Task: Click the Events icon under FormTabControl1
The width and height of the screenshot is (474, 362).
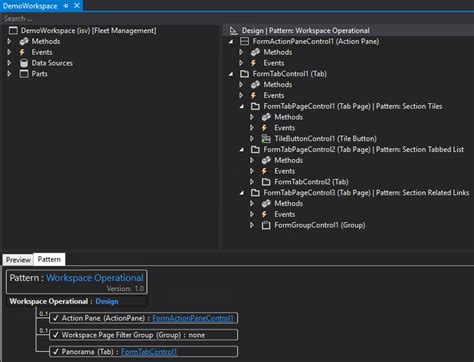Action: 254,95
